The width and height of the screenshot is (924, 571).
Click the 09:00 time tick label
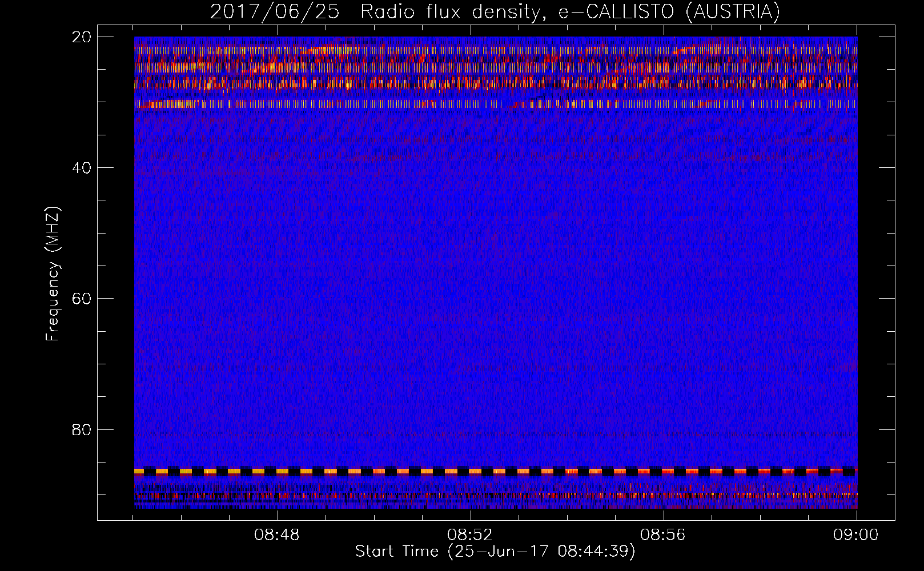coord(855,535)
